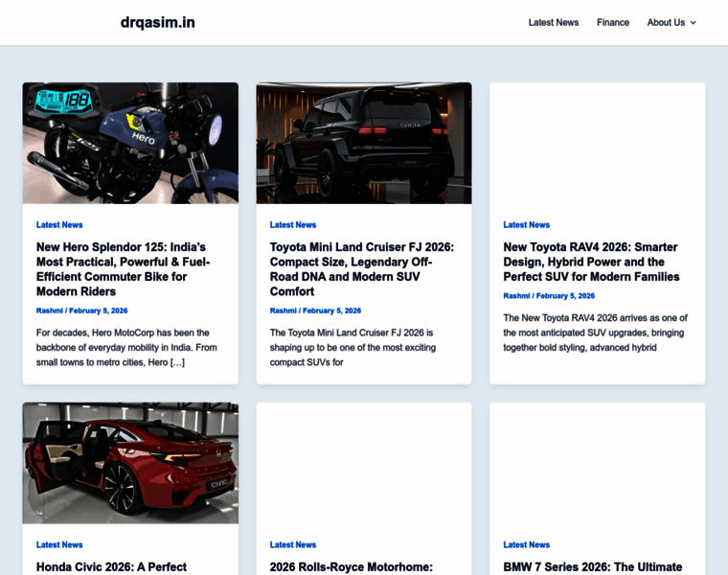Select Latest News tag on RAV4 card
This screenshot has height=575, width=728.
coord(527,225)
